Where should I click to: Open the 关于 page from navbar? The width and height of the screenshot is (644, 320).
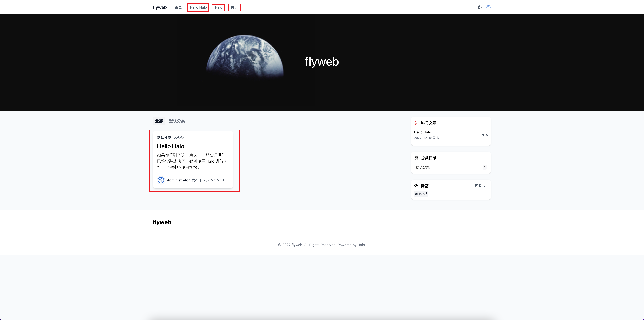(234, 7)
